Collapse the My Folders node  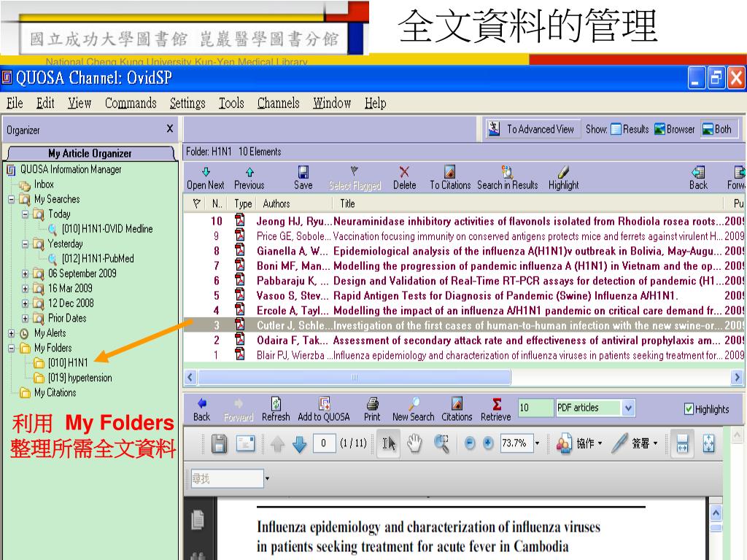coord(12,348)
